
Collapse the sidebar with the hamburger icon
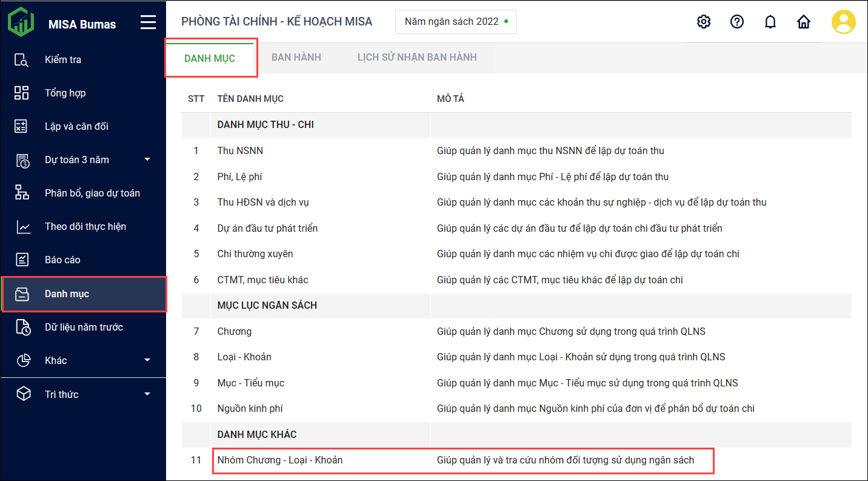point(148,23)
